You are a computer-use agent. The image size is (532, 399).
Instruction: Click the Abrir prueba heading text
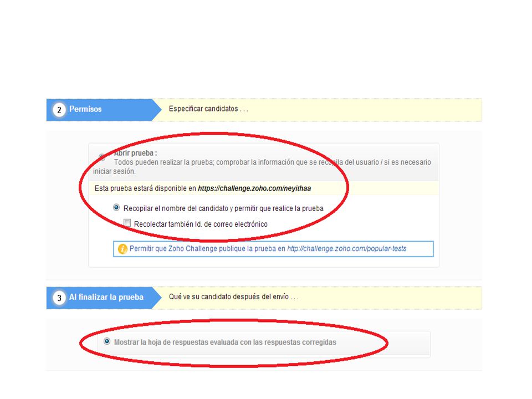point(135,153)
